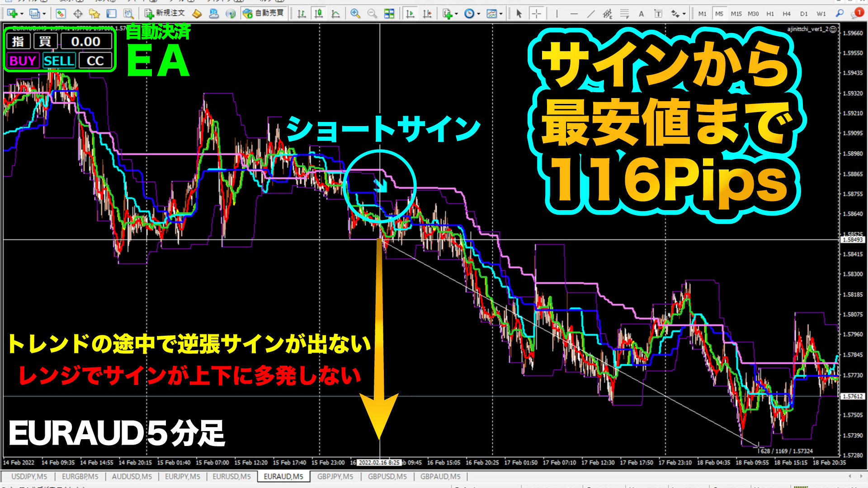The image size is (868, 488).
Task: Zoom out the chart view
Action: pos(372,14)
